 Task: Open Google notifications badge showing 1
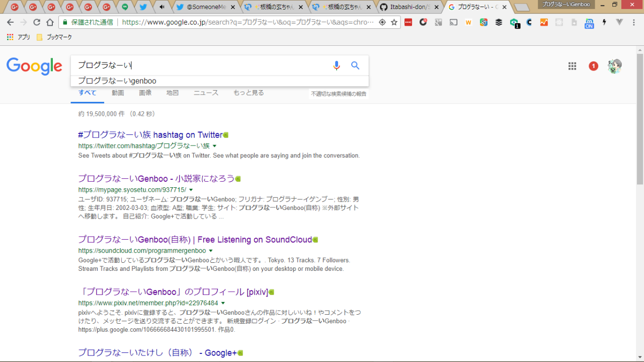coord(593,66)
